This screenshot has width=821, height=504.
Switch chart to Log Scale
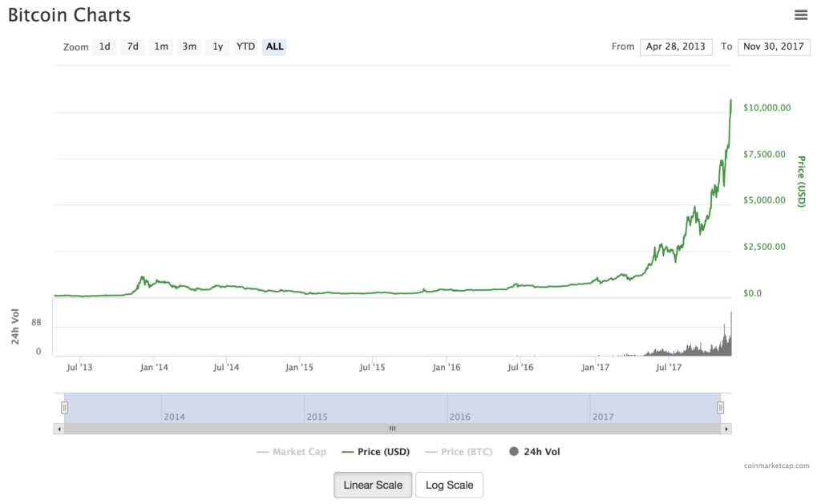[x=449, y=485]
